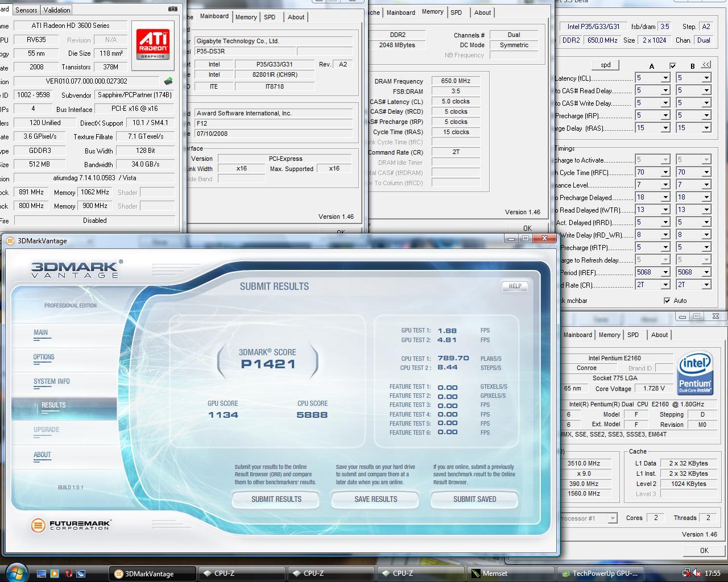Click the HELP button in 3DMark
This screenshot has width=728, height=582.
(515, 286)
